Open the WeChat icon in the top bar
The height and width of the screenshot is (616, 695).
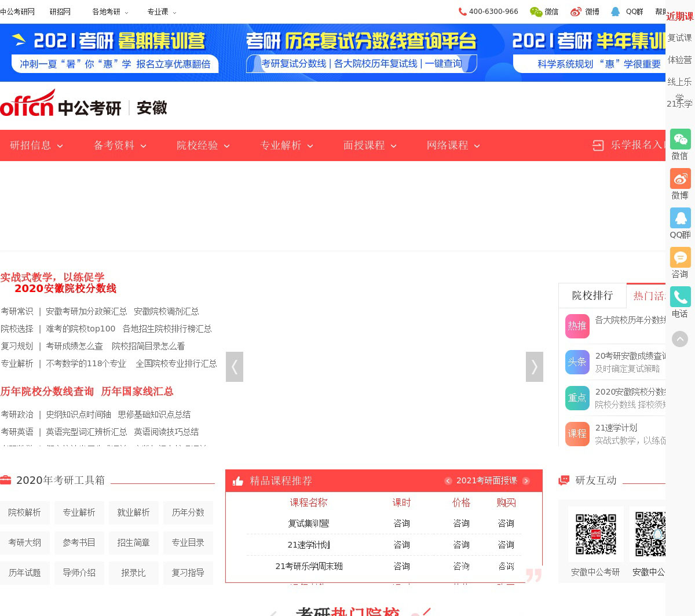coord(536,12)
